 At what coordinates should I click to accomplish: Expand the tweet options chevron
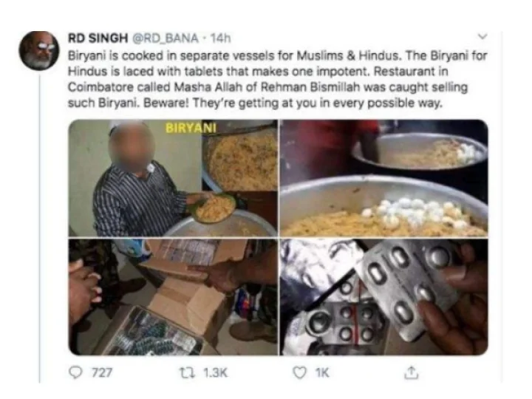(482, 36)
